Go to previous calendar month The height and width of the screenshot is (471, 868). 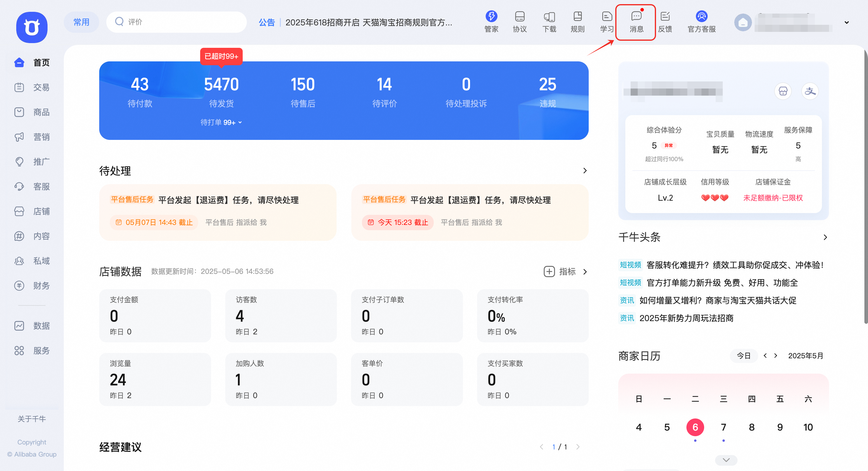click(765, 355)
